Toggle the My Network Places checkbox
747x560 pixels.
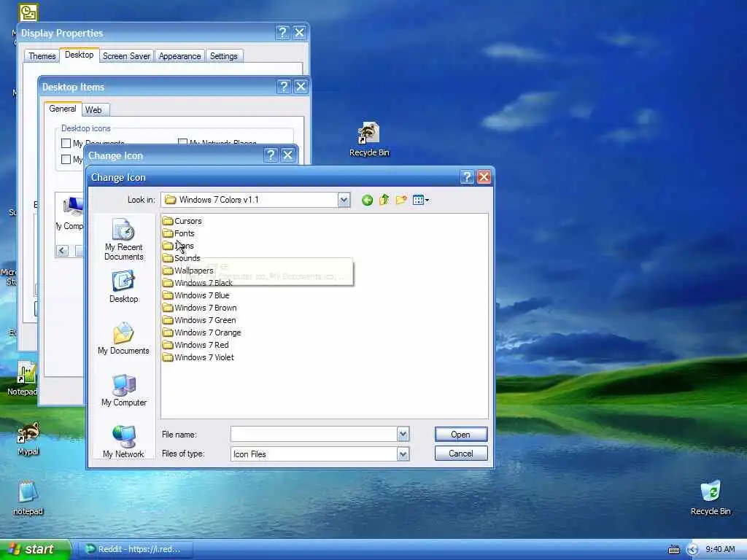(x=182, y=142)
